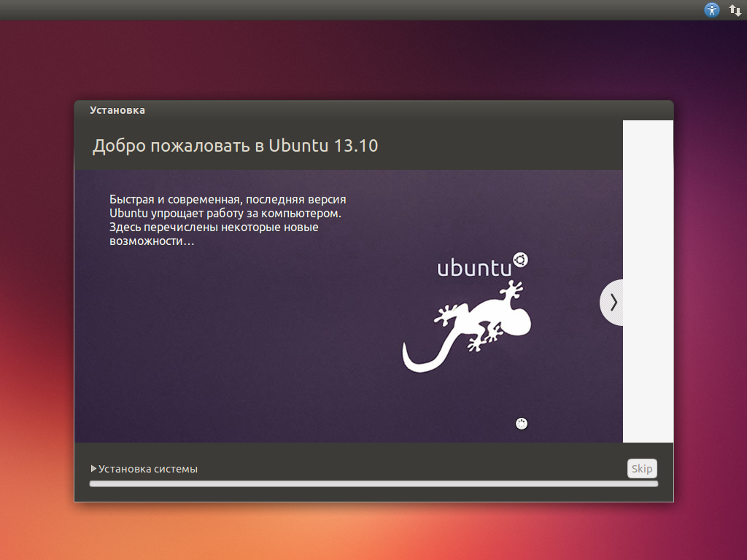Screen dimensions: 747x560
Task: Open the network connection indicator
Action: click(x=735, y=10)
